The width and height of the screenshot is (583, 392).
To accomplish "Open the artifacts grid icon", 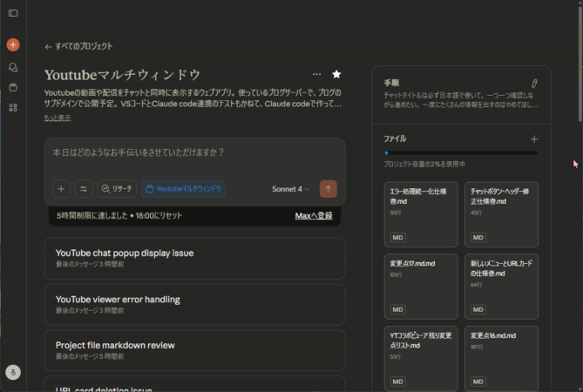I will pos(13,108).
